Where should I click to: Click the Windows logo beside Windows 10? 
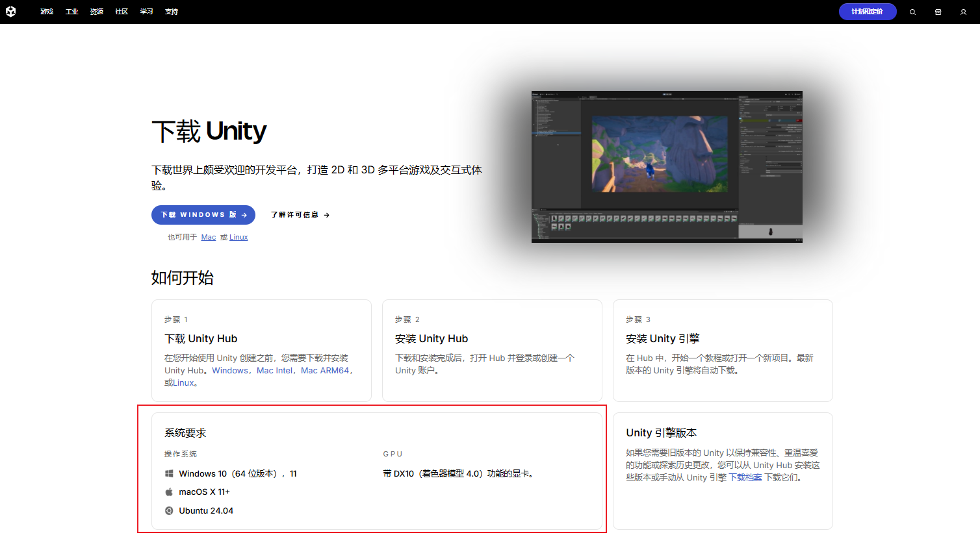[169, 473]
